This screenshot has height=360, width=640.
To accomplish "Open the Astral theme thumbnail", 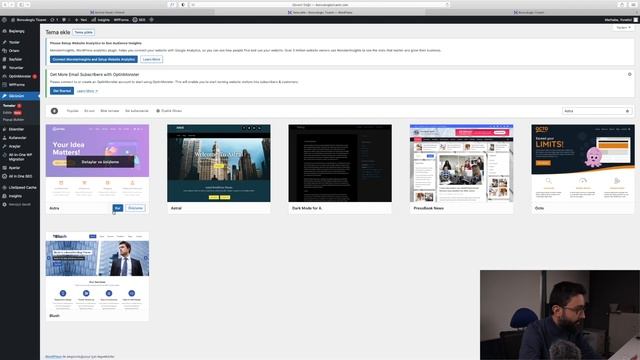I will pos(219,163).
